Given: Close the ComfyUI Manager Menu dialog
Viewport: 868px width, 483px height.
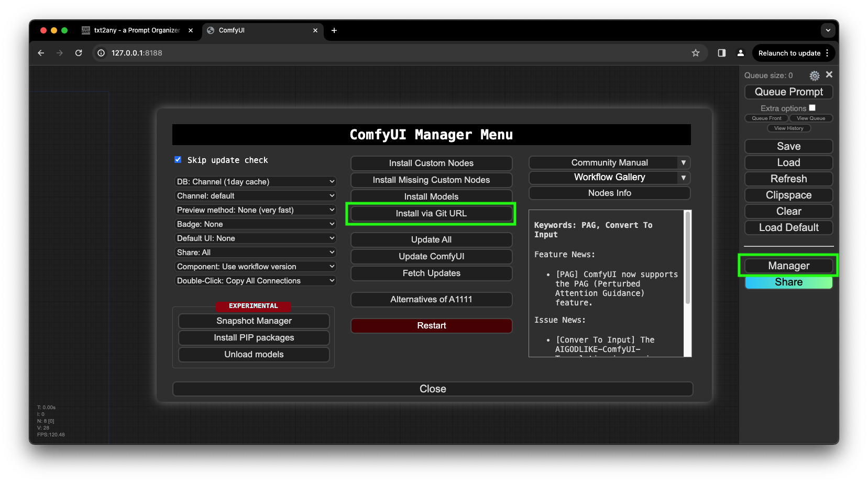Looking at the screenshot, I should pos(433,389).
